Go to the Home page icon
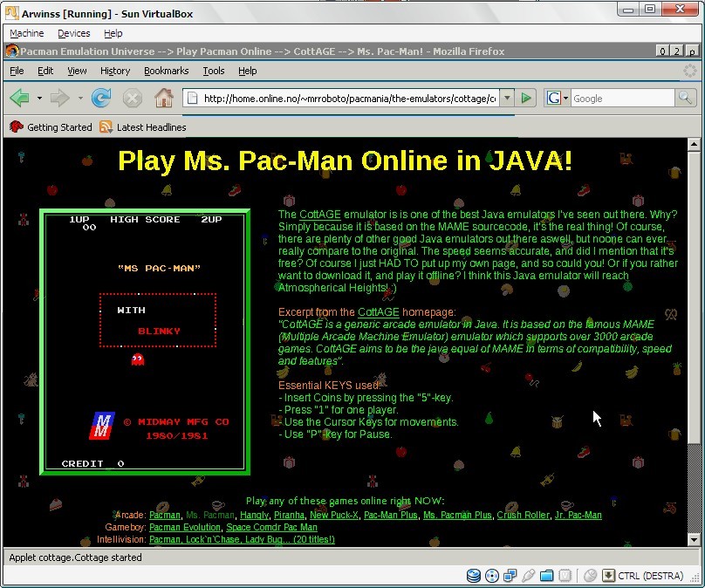Viewport: 705px width, 588px height. (x=162, y=98)
